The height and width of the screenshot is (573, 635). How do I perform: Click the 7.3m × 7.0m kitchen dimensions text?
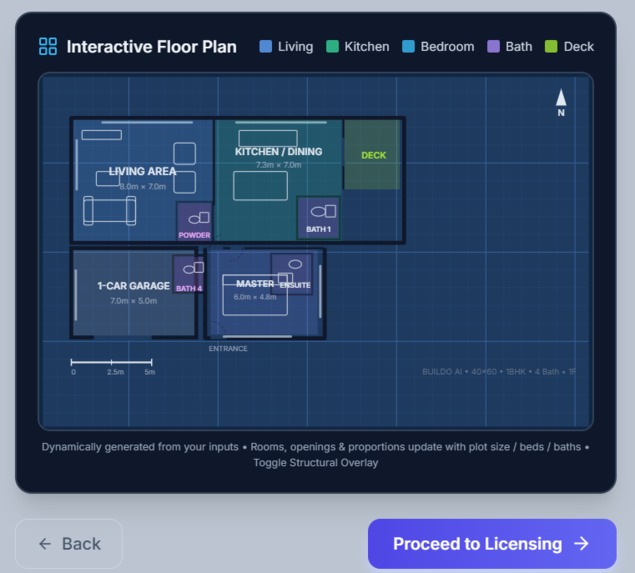279,165
